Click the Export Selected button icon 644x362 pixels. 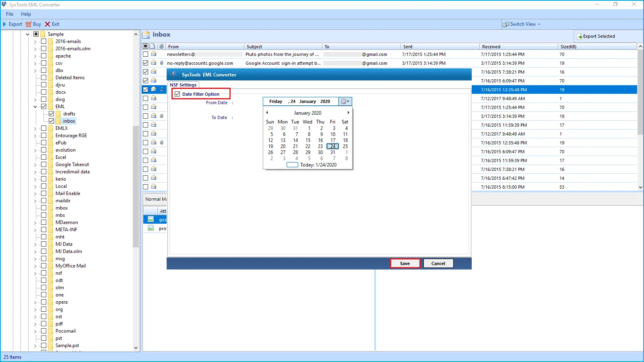(580, 37)
